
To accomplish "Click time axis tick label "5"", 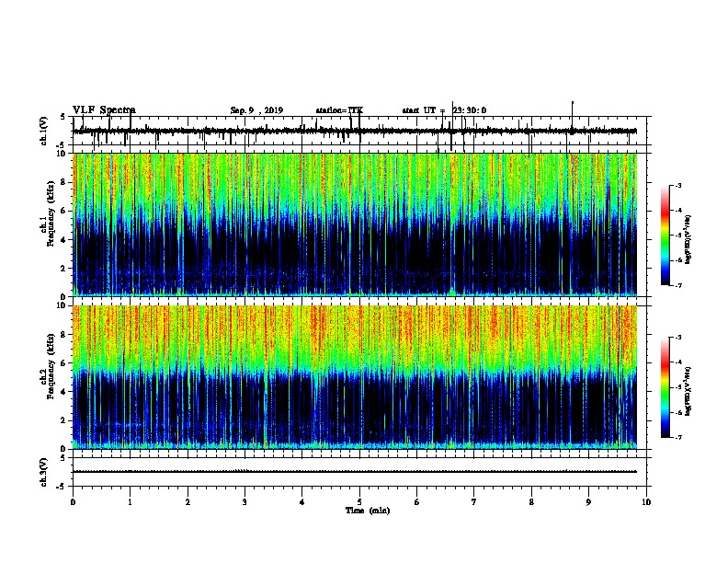I will tap(359, 502).
